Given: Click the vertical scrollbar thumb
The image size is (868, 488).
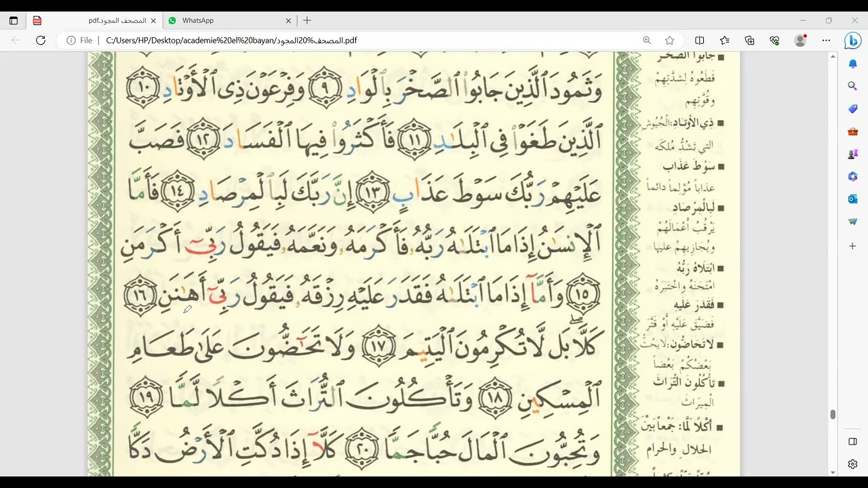Looking at the screenshot, I should 833,414.
